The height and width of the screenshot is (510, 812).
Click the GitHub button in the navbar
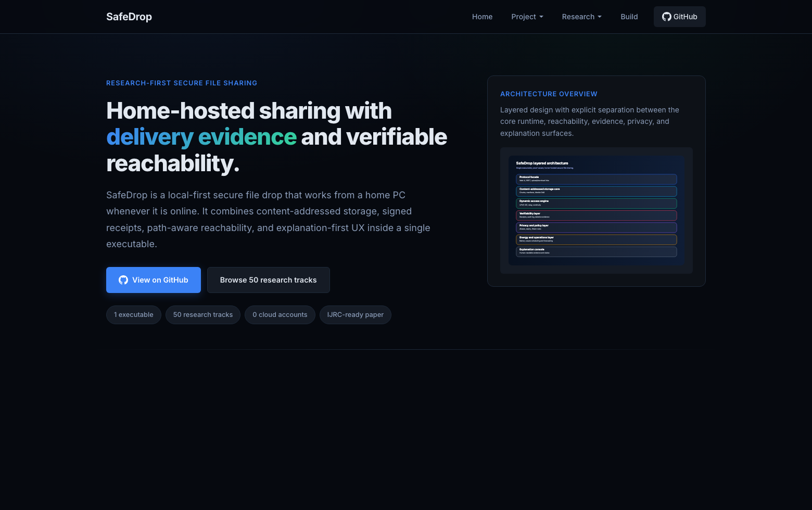pyautogui.click(x=679, y=16)
